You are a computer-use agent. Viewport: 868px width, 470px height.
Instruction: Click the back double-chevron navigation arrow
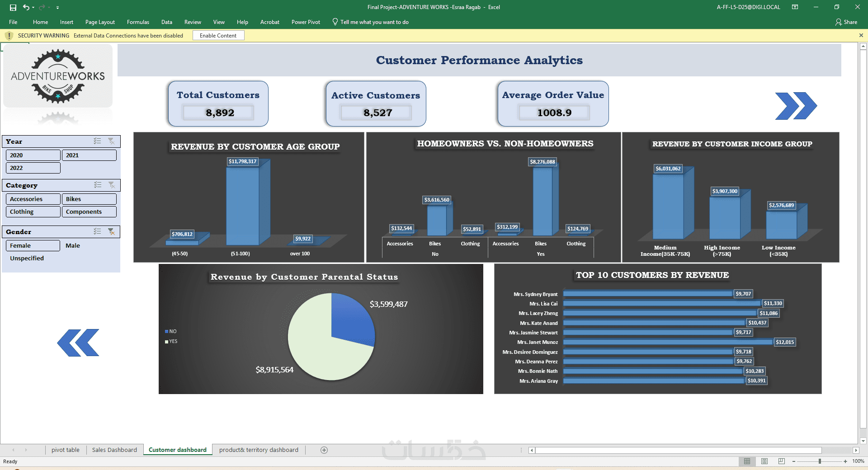(78, 343)
